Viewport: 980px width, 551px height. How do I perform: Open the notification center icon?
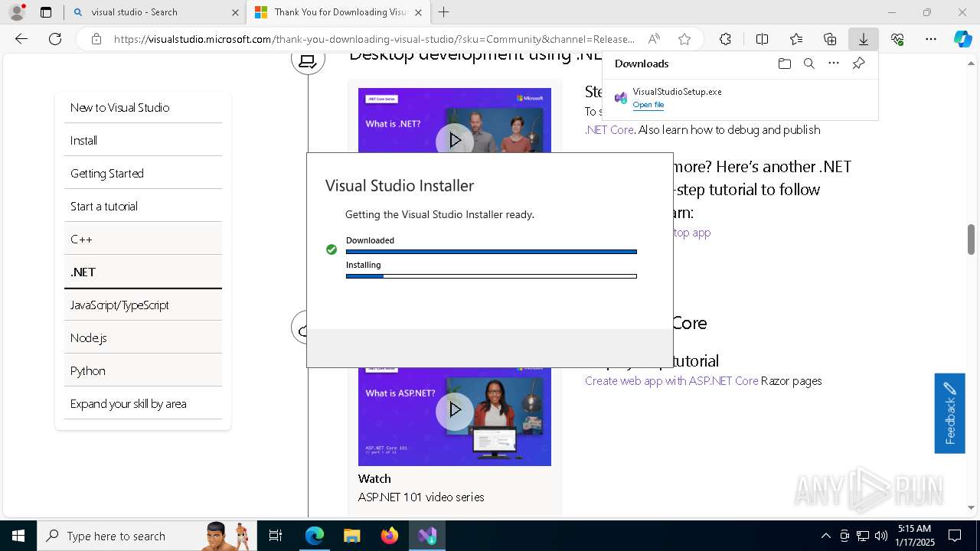pos(955,536)
